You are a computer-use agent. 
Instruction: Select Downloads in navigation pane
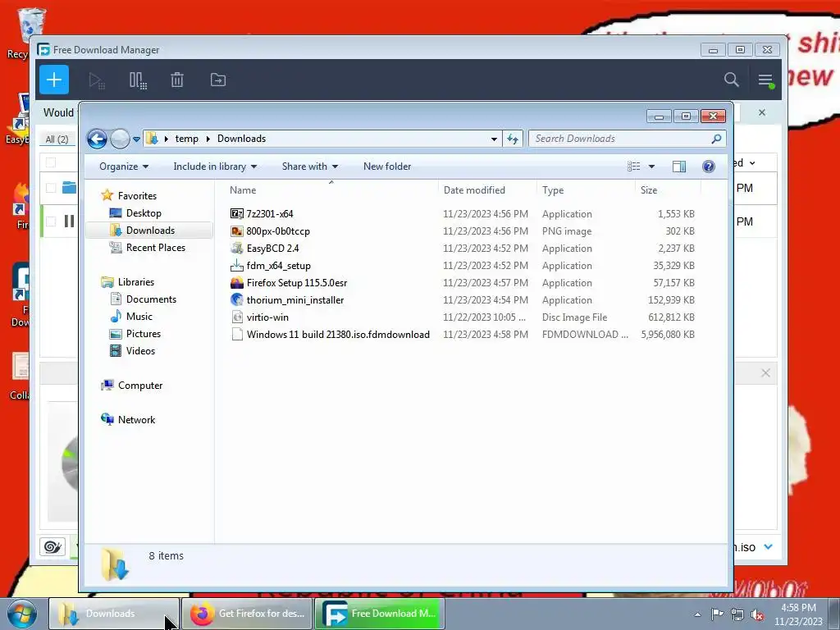click(x=150, y=231)
